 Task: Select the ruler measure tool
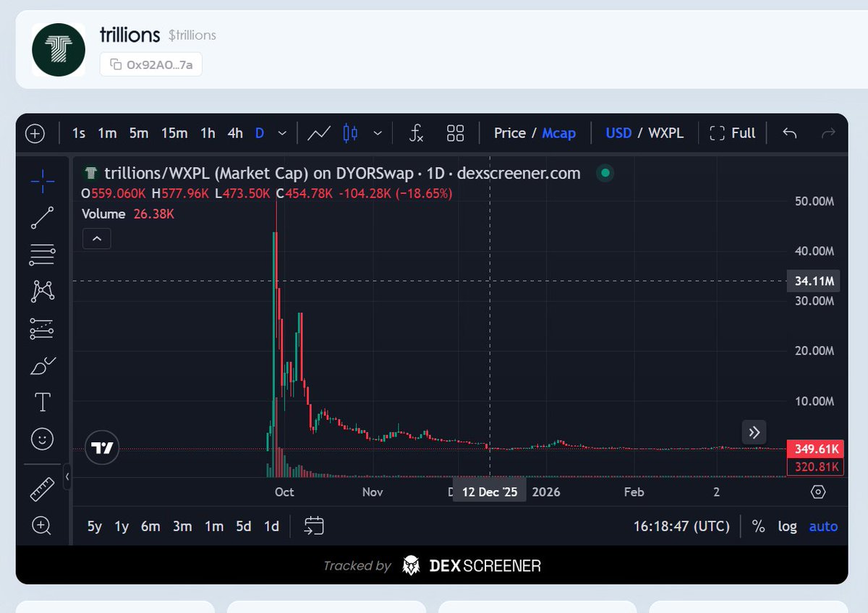click(43, 489)
